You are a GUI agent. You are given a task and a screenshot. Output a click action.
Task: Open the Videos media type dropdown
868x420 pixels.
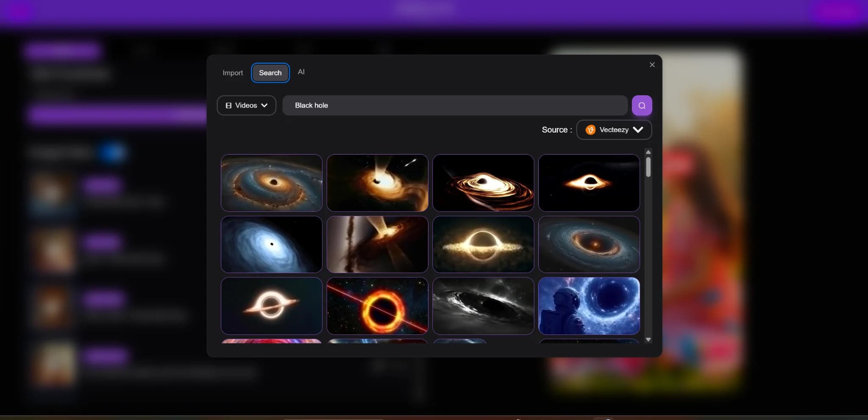click(246, 105)
